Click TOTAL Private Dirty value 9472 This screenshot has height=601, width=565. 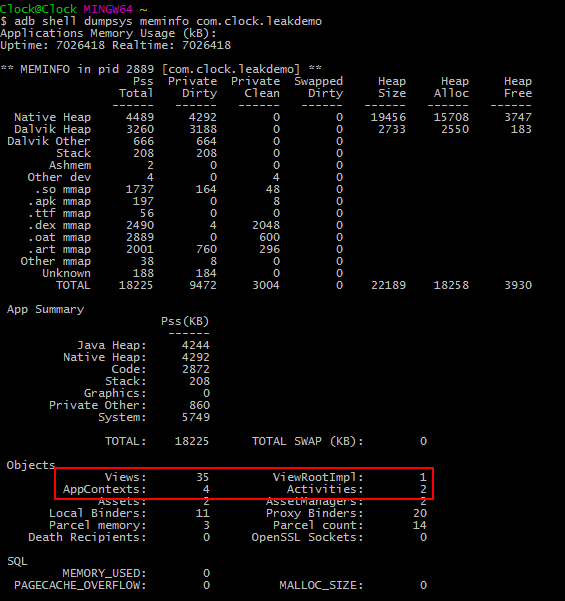[x=203, y=285]
